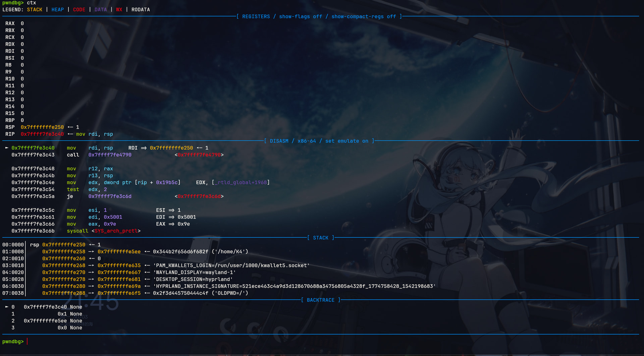The height and width of the screenshot is (356, 644).
Task: Click the ESI emulation arrow showing value 1
Action: pos(171,210)
